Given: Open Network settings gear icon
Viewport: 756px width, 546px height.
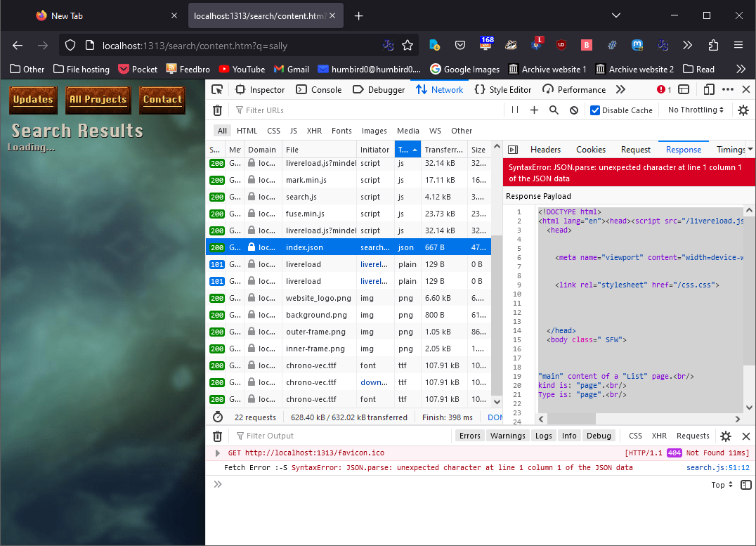Looking at the screenshot, I should (x=743, y=110).
